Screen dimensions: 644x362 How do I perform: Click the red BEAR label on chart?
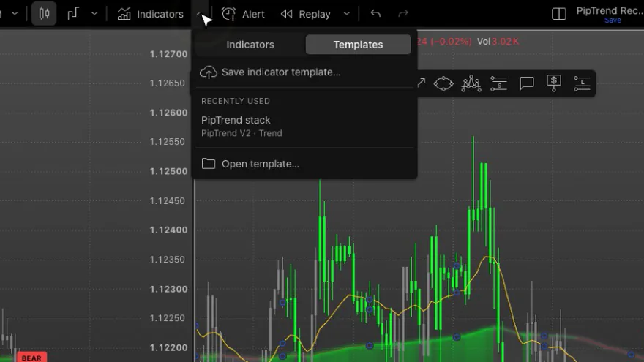[x=31, y=358]
